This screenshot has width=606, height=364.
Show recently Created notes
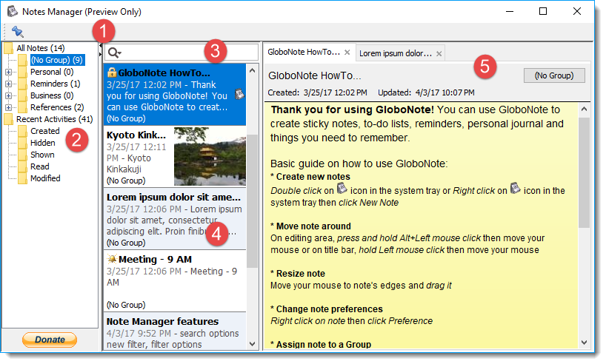pos(45,131)
